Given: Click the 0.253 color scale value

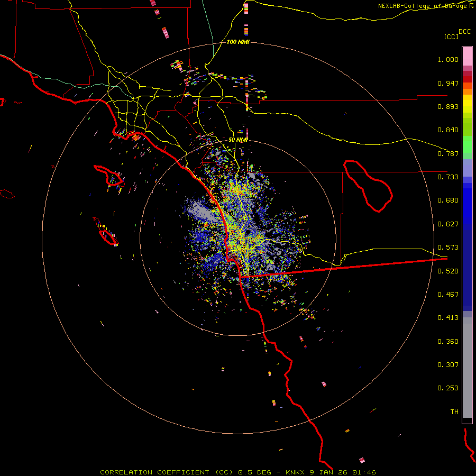Looking at the screenshot, I should pos(448,388).
